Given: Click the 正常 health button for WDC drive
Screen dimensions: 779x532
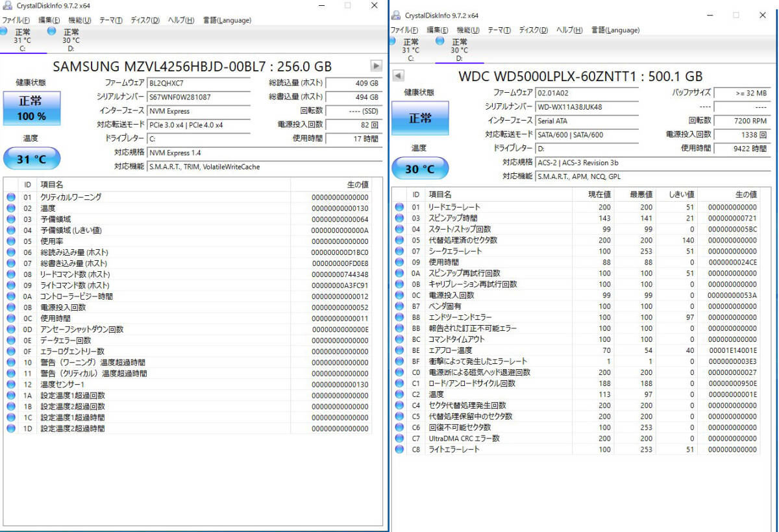Looking at the screenshot, I should click(419, 118).
